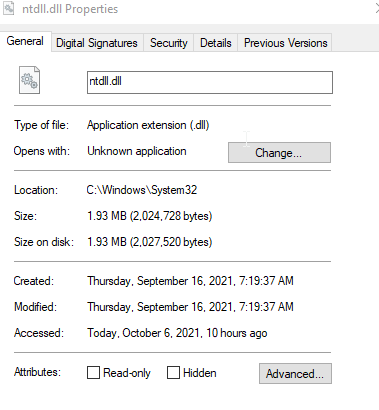Click the Accessed date text
The height and width of the screenshot is (410, 379).
click(177, 333)
